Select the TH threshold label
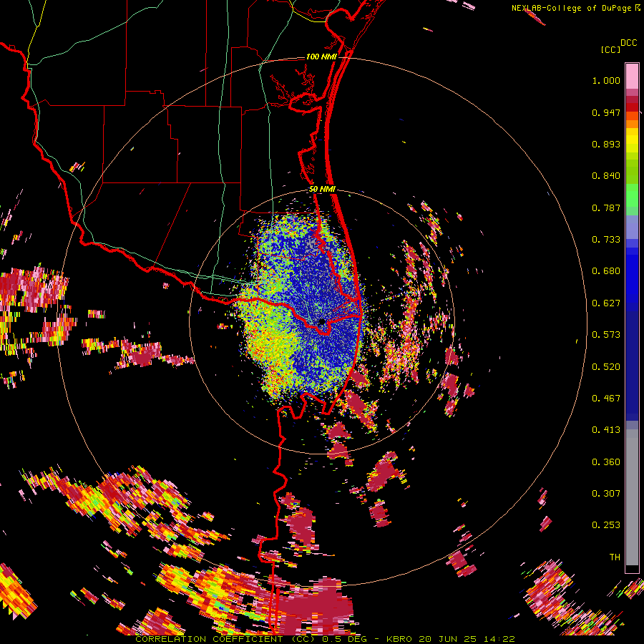 tap(615, 557)
